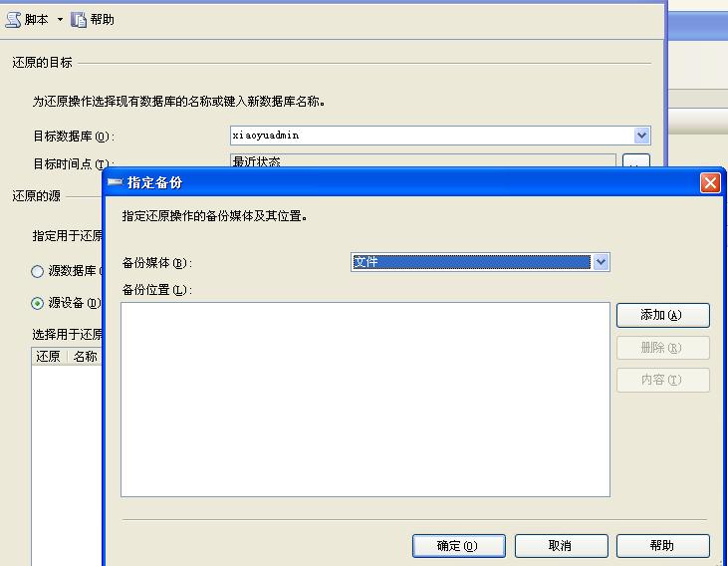Image resolution: width=728 pixels, height=566 pixels.
Task: Click the 指定备份 title bar icon
Action: pos(115,183)
